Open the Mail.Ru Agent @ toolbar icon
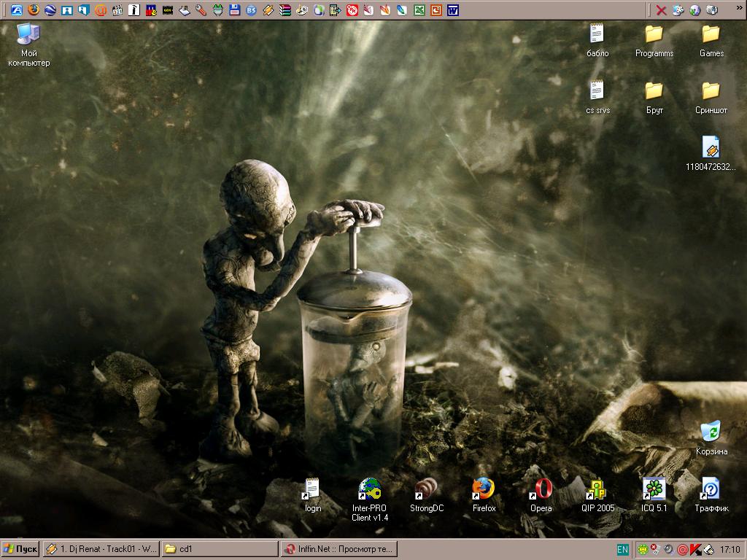The width and height of the screenshot is (747, 560). pyautogui.click(x=101, y=10)
